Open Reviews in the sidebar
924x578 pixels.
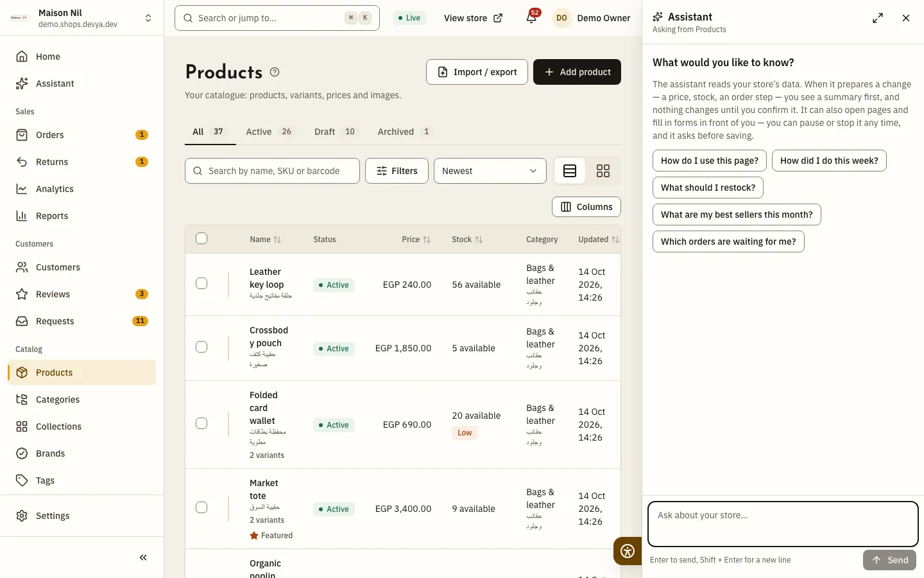click(82, 294)
